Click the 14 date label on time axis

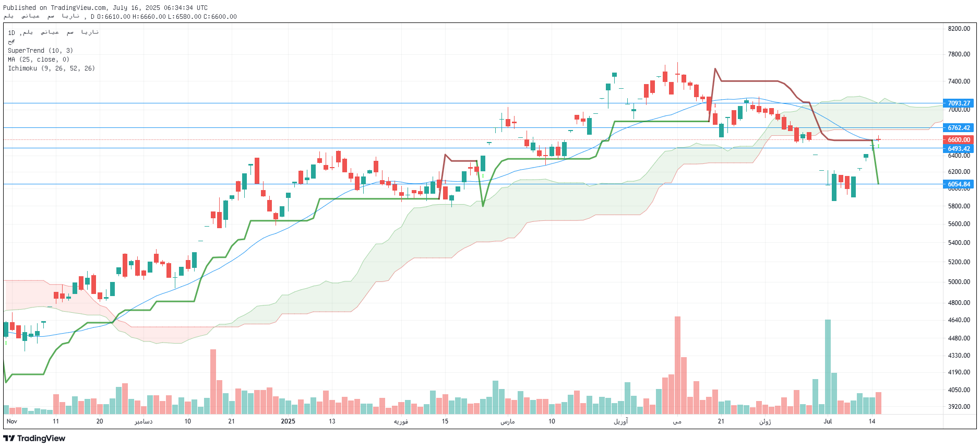(x=872, y=421)
